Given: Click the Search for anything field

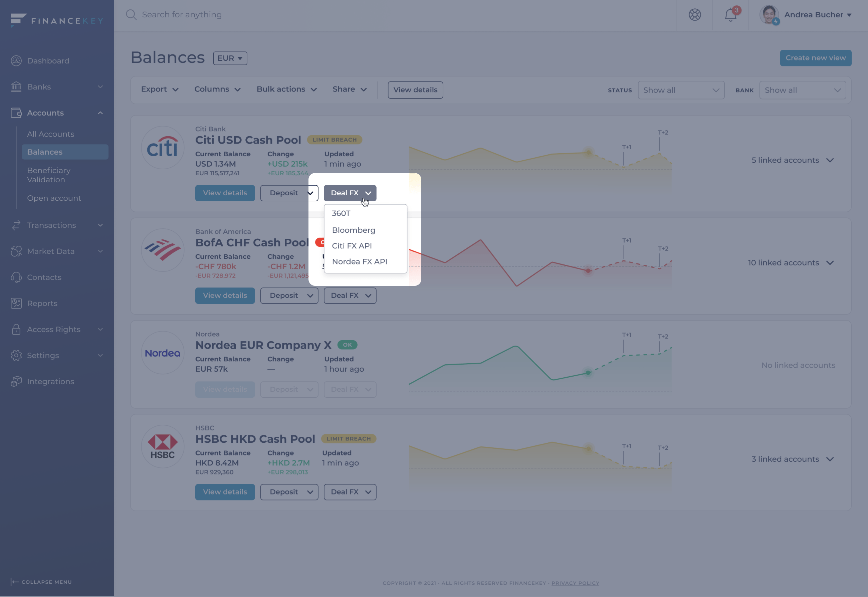Looking at the screenshot, I should pyautogui.click(x=182, y=15).
